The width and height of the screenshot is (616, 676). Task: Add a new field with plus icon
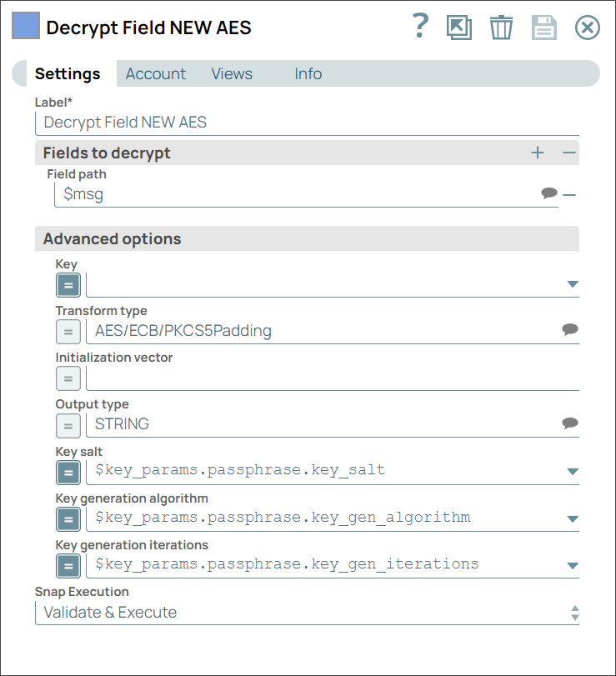pyautogui.click(x=538, y=153)
